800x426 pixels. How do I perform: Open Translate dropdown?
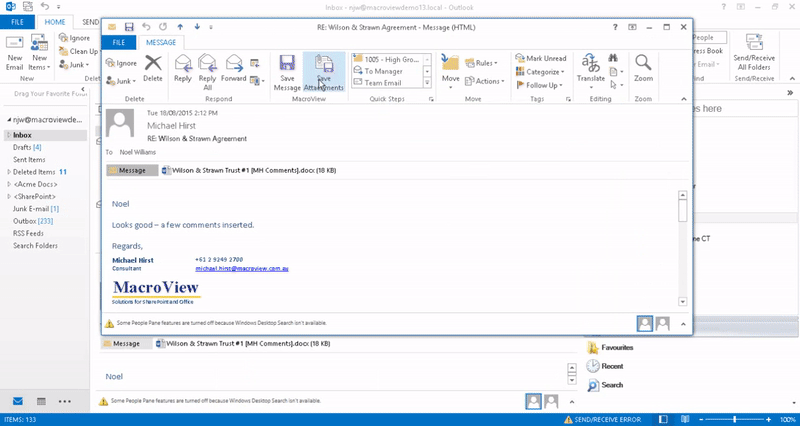(590, 72)
